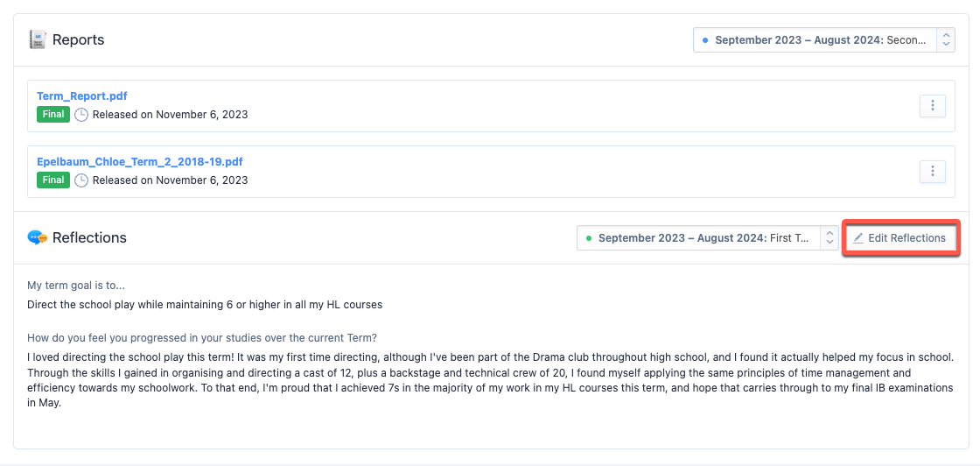Click the Reports notebook icon
980x466 pixels.
(38, 39)
